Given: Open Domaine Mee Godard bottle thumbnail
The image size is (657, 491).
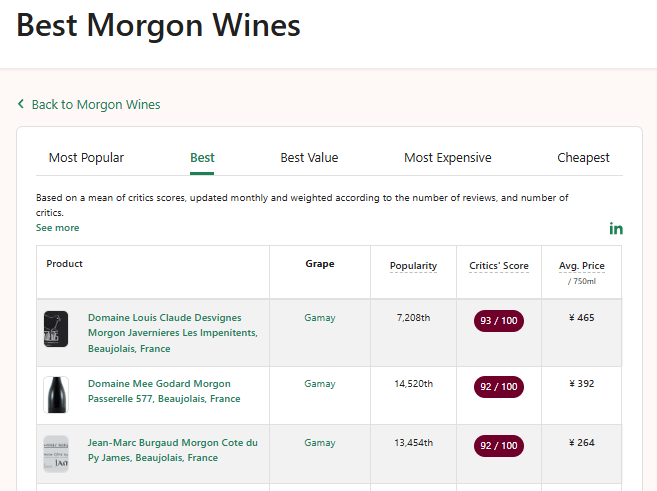Looking at the screenshot, I should 56,395.
